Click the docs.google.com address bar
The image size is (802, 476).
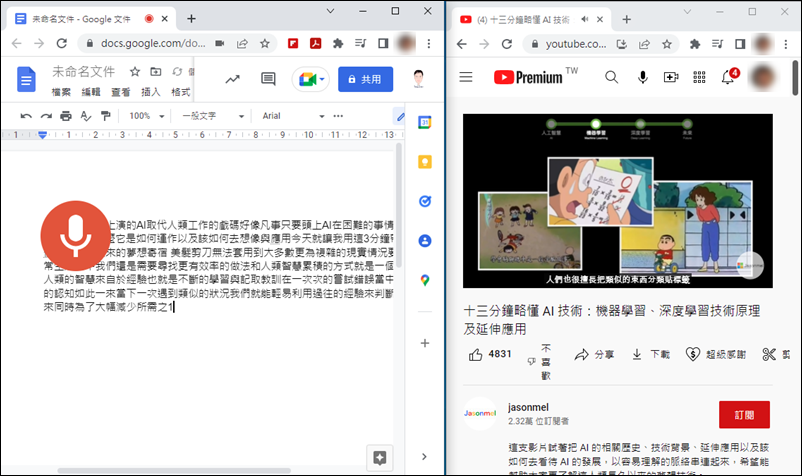pos(151,43)
